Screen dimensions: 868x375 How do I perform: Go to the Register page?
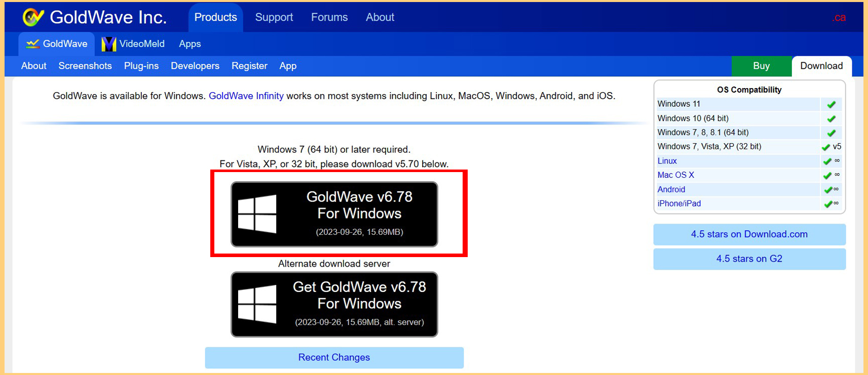pos(249,66)
